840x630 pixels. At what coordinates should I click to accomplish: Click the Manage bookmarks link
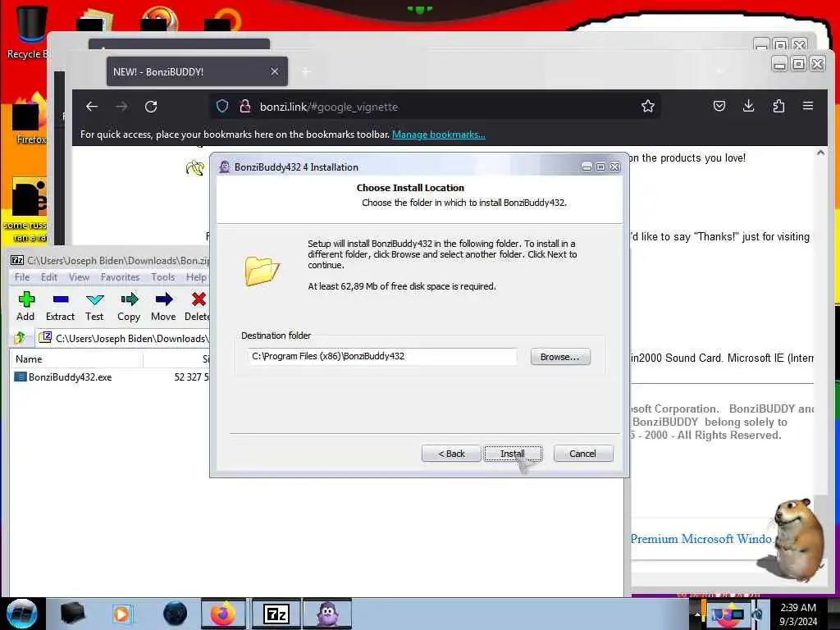(x=439, y=135)
